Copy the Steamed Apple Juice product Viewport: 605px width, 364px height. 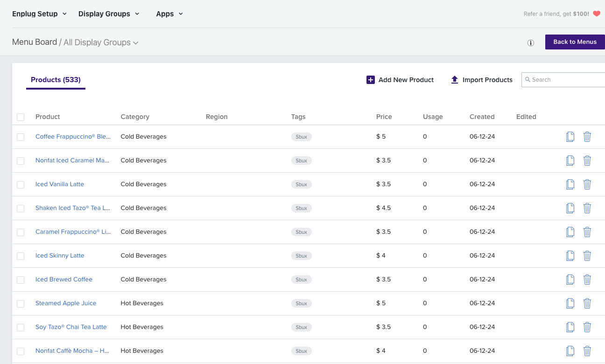[x=570, y=303]
